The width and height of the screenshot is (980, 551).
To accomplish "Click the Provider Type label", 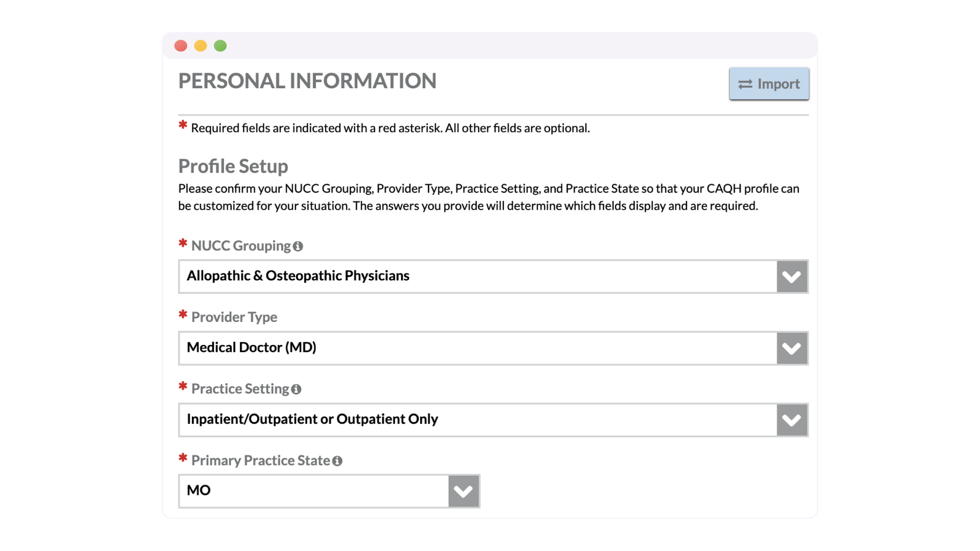I will point(234,317).
